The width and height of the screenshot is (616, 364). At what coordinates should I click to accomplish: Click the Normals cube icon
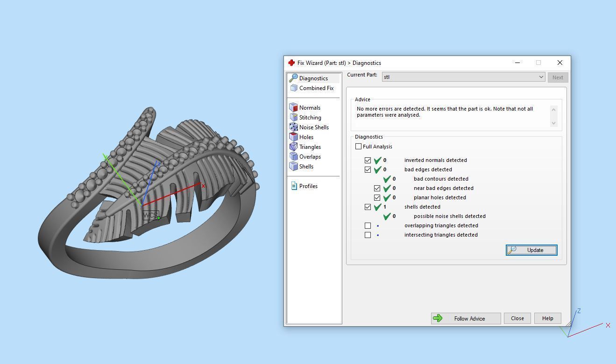293,107
